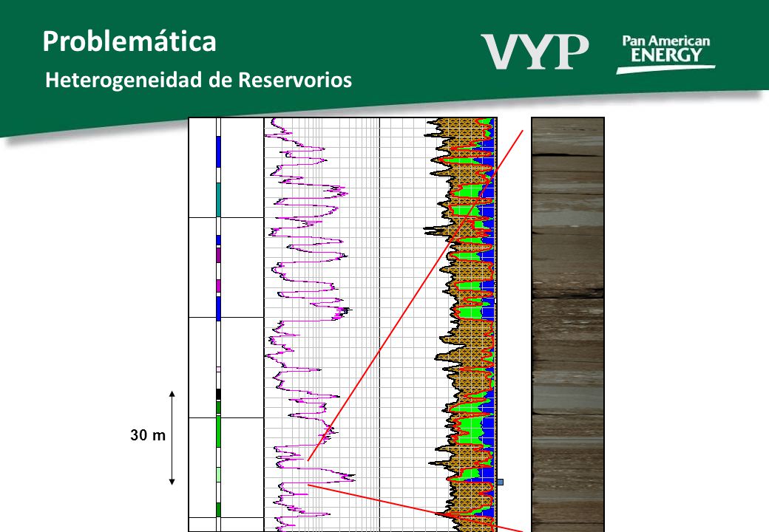Click the small blue square marker beside the log
This screenshot has width=769, height=532.
point(501,482)
